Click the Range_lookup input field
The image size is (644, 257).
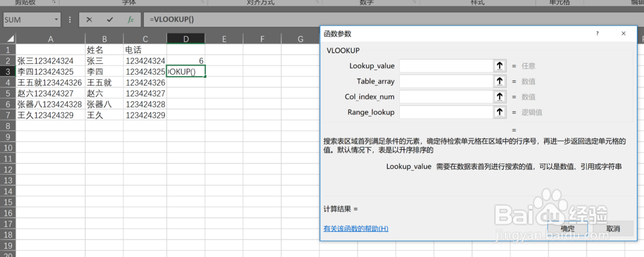(x=446, y=112)
